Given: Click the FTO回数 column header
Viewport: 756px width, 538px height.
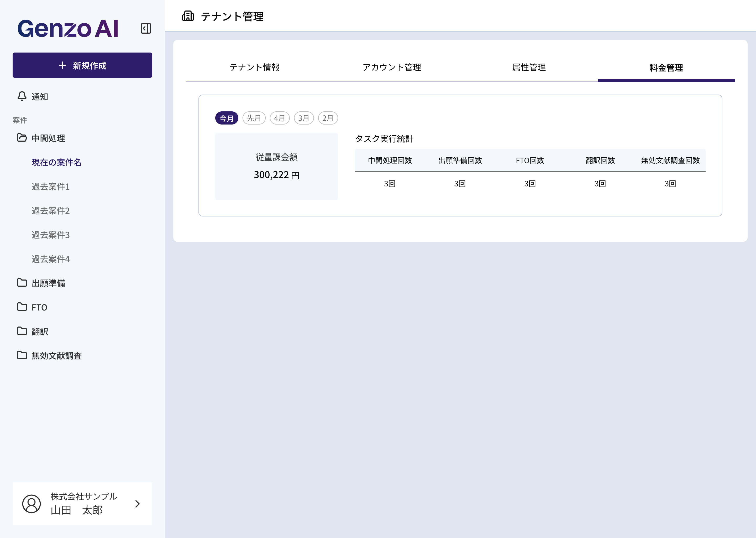Looking at the screenshot, I should tap(530, 160).
